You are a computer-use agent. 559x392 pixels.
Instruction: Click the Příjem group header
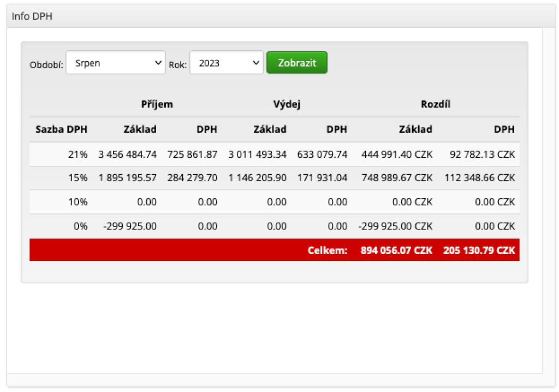[157, 104]
